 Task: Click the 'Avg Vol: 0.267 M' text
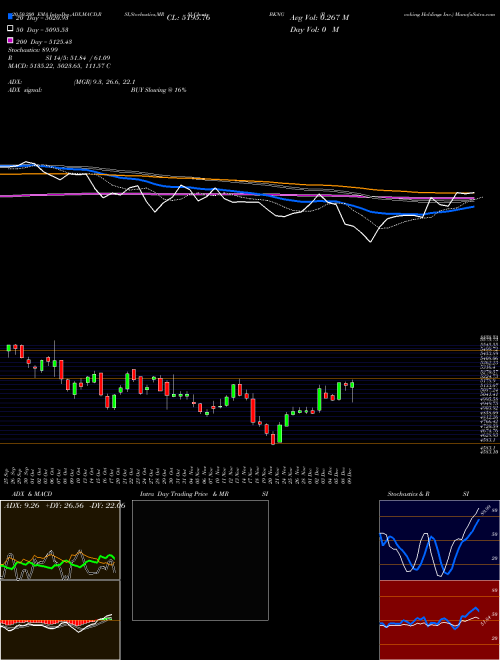tap(319, 18)
